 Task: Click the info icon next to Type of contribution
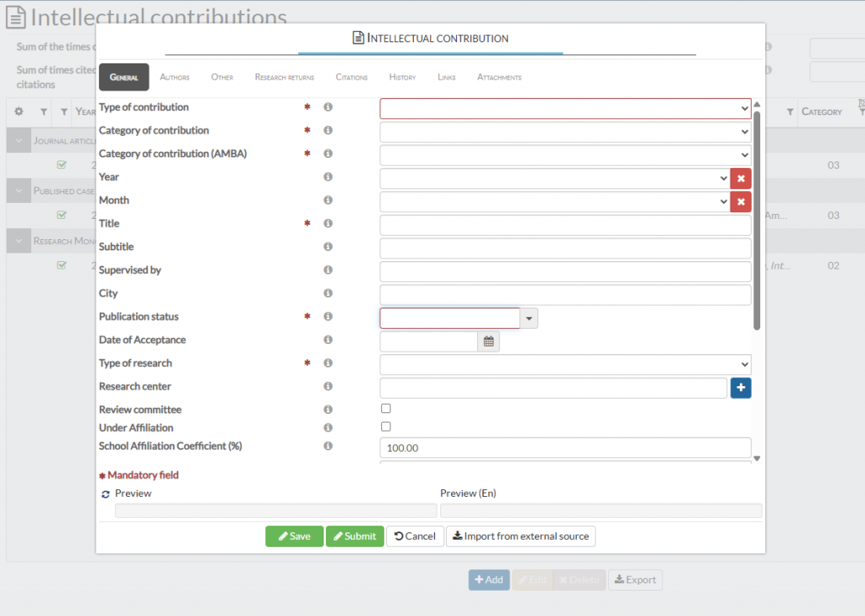tap(328, 107)
